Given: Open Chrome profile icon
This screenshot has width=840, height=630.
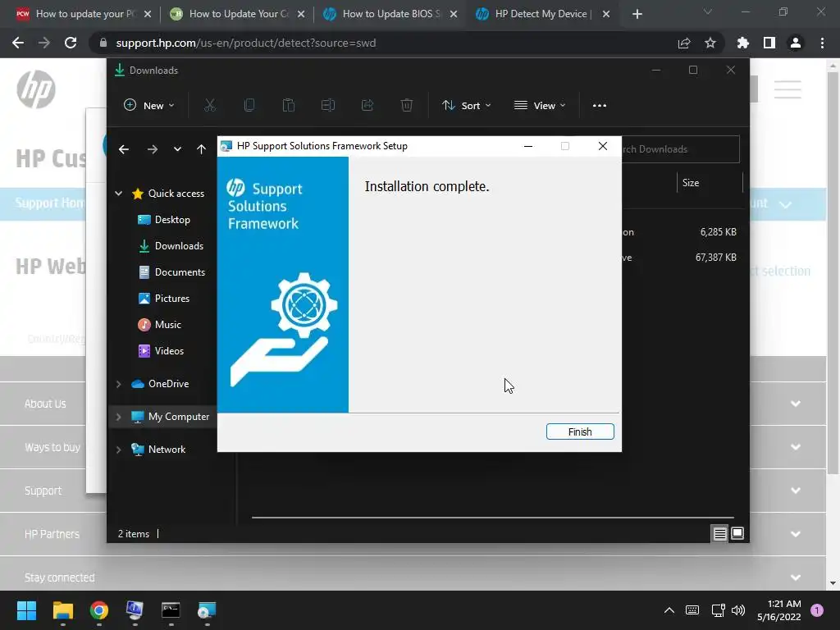Looking at the screenshot, I should [796, 43].
